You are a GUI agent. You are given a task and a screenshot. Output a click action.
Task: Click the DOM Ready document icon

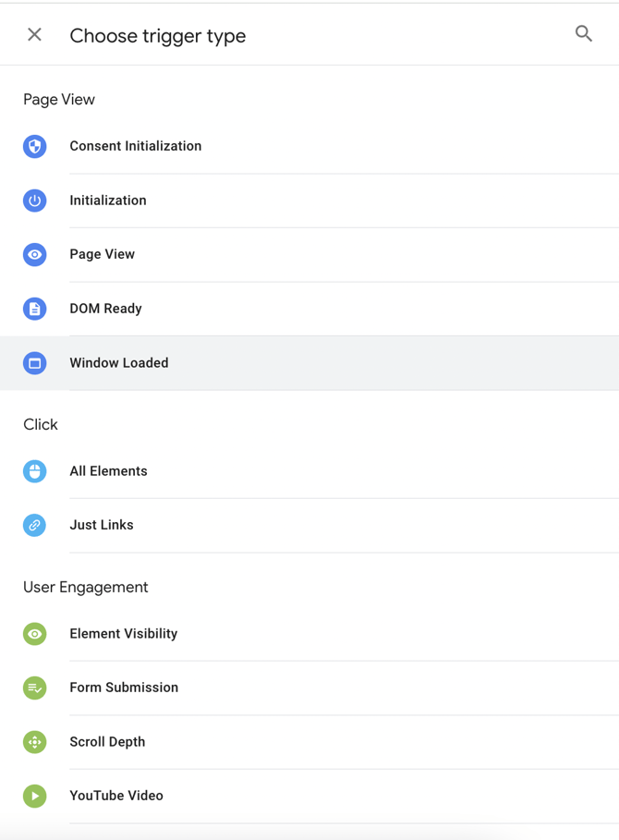pos(35,309)
